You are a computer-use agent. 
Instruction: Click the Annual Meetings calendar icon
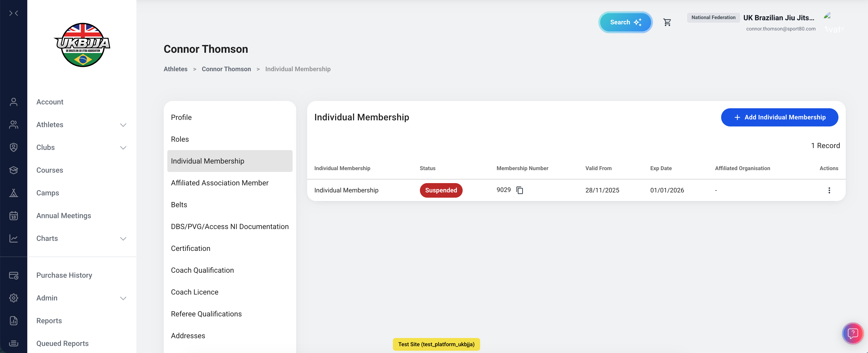click(x=13, y=215)
